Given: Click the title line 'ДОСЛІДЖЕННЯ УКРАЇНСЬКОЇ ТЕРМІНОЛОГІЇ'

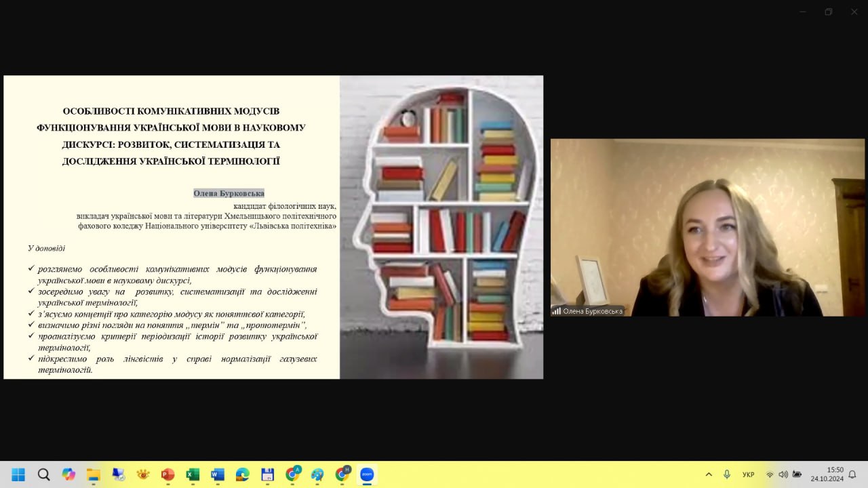Looking at the screenshot, I should point(171,161).
